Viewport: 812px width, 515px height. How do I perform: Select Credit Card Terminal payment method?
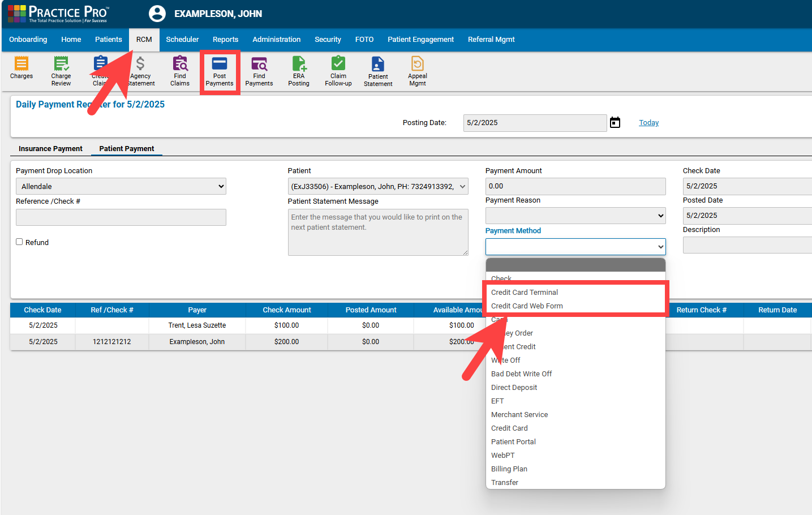pos(524,292)
